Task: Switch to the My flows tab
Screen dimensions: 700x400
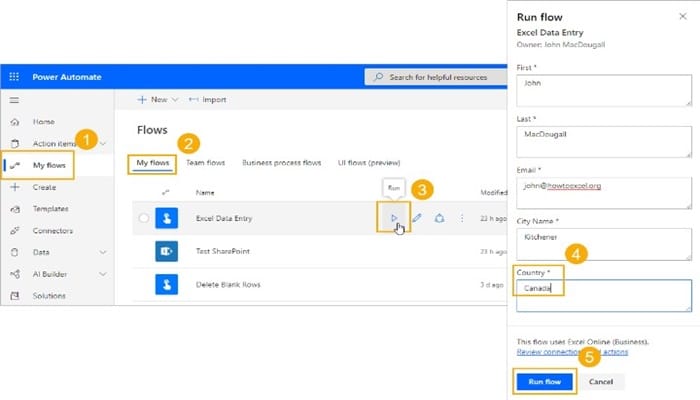Action: point(153,163)
